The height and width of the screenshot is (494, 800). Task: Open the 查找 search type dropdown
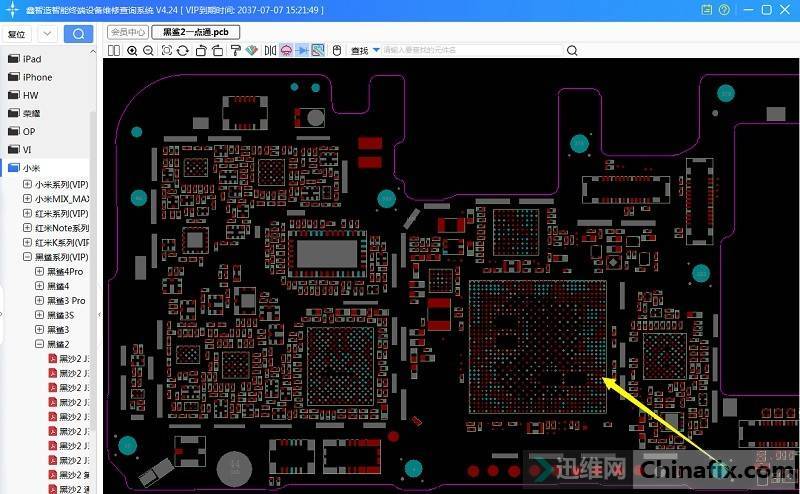pyautogui.click(x=376, y=50)
